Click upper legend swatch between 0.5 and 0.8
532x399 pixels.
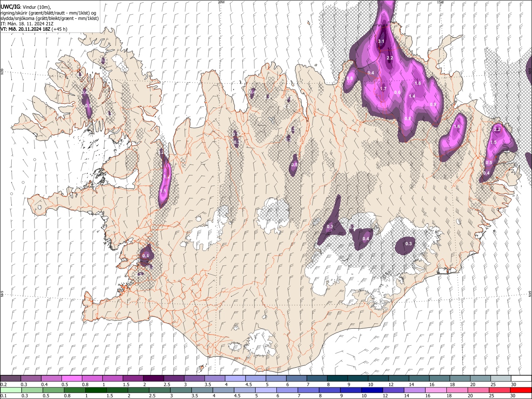(x=71, y=378)
